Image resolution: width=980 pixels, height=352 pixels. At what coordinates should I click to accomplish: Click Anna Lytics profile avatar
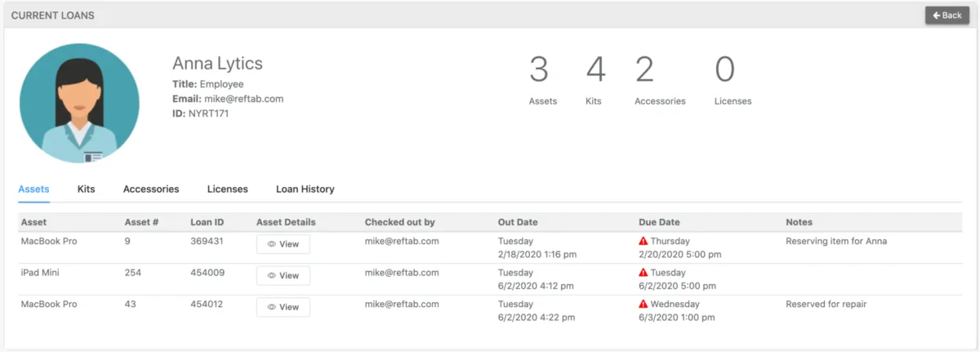(78, 103)
